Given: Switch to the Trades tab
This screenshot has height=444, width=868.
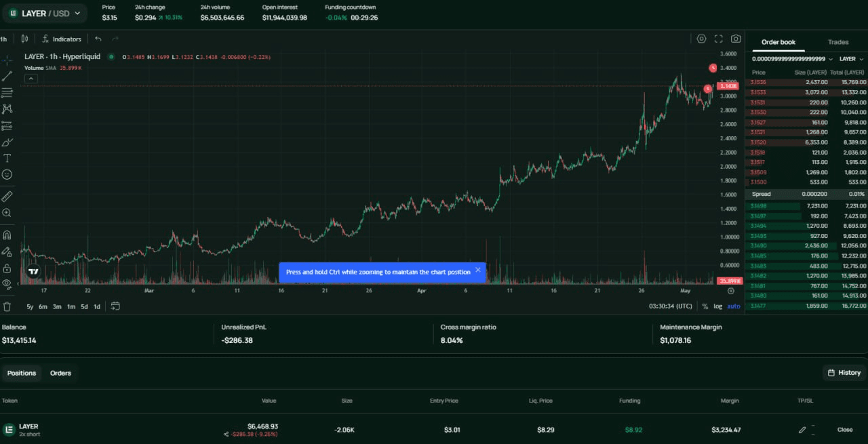Looking at the screenshot, I should click(837, 42).
